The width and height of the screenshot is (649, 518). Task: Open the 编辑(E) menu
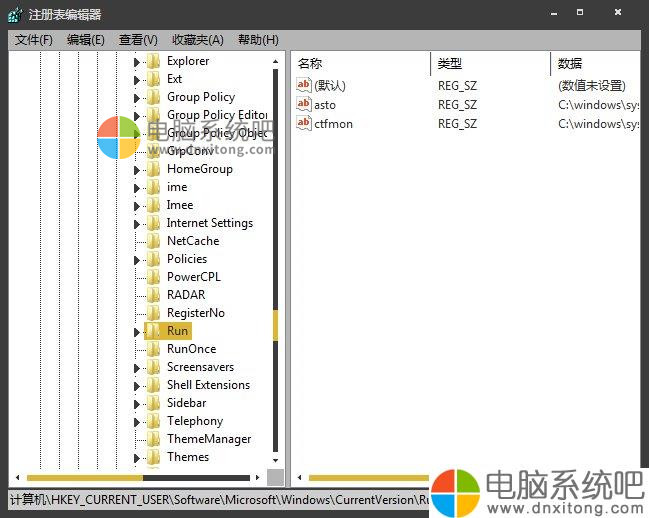[x=86, y=40]
